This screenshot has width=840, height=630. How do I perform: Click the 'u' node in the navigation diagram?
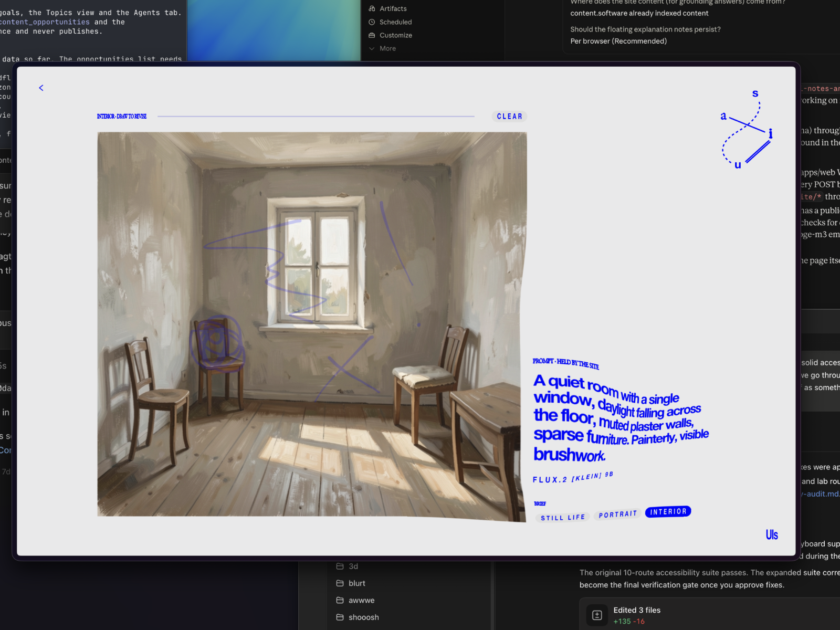pyautogui.click(x=738, y=165)
